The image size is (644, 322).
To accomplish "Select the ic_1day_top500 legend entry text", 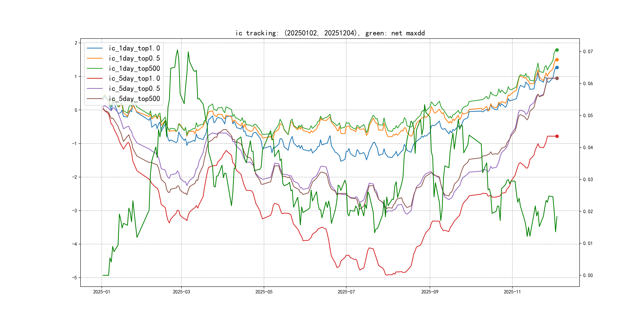I will (x=134, y=69).
